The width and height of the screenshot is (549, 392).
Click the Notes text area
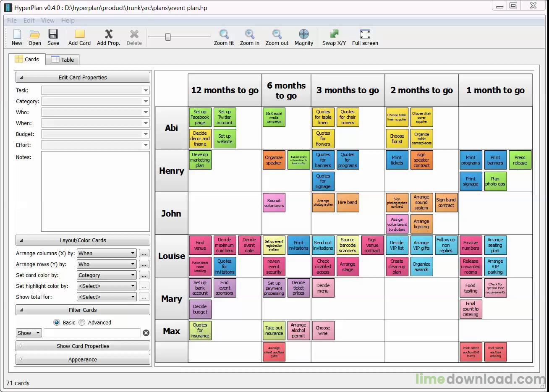(x=95, y=191)
